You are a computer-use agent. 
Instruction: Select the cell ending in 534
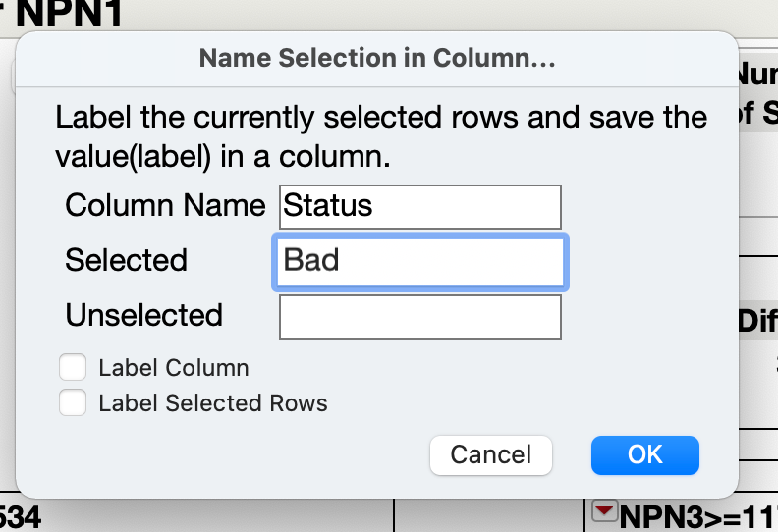[20, 517]
